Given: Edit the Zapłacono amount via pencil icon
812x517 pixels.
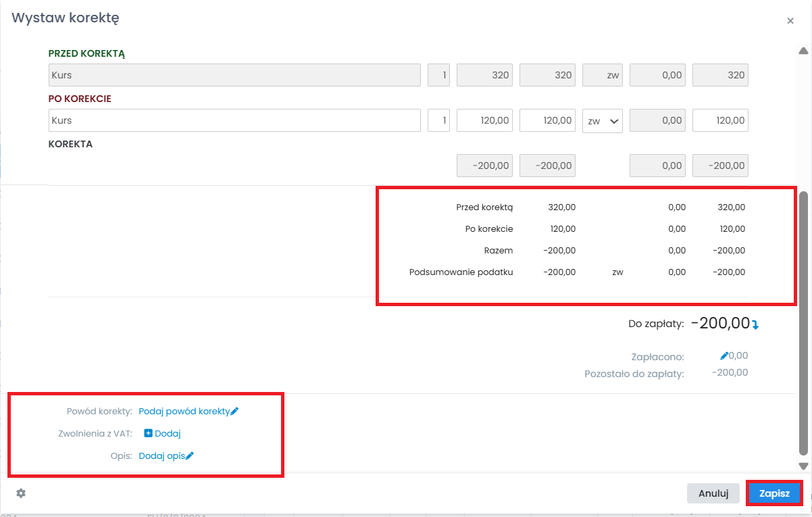Looking at the screenshot, I should (x=724, y=355).
